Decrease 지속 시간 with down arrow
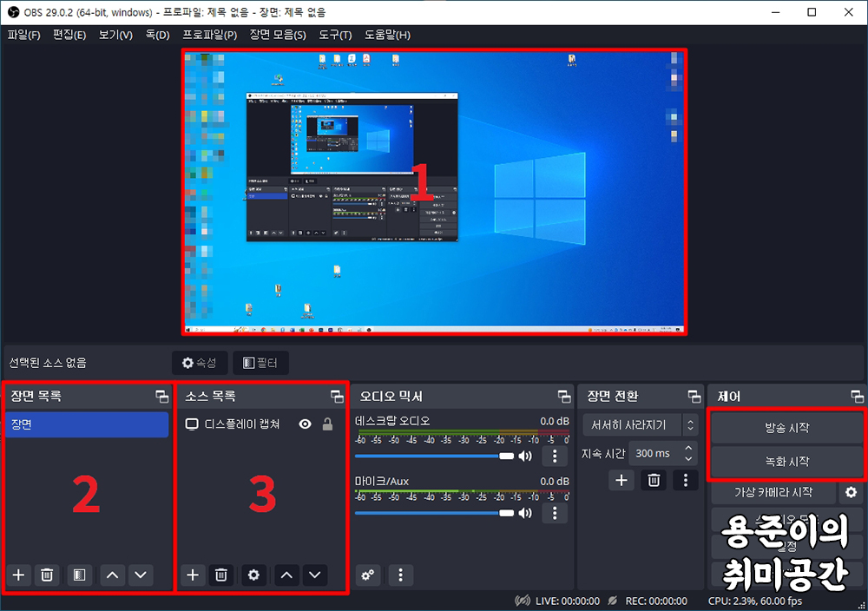868x611 pixels. (688, 459)
